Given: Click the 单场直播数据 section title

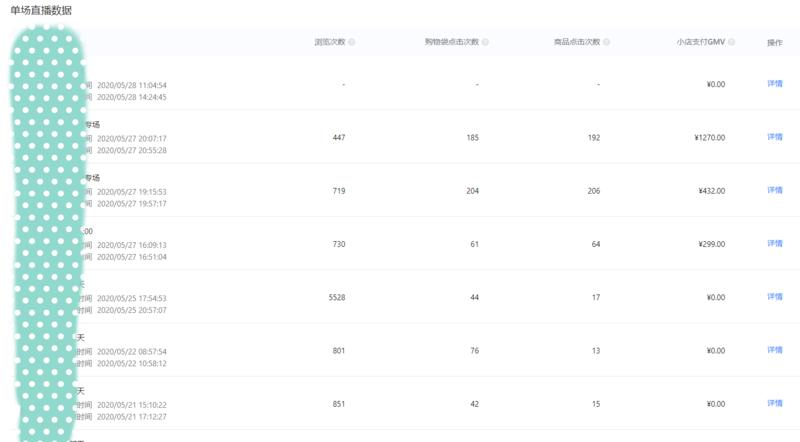Looking at the screenshot, I should click(41, 9).
